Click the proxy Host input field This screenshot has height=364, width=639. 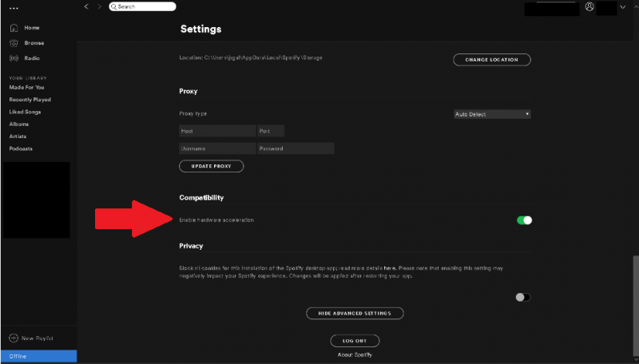click(217, 131)
